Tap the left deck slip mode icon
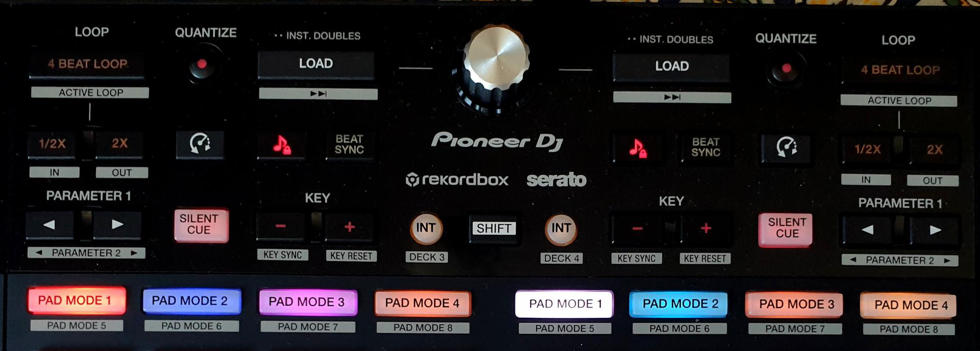 click(x=200, y=144)
